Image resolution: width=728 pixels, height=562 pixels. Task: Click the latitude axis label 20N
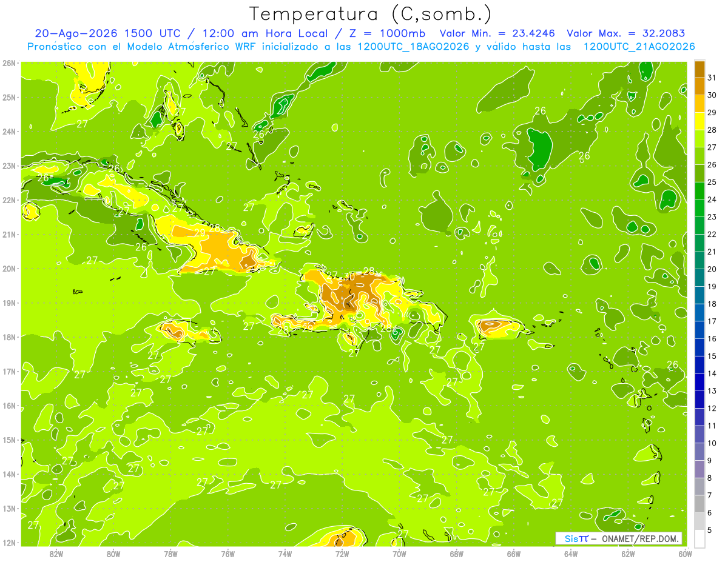tap(10, 269)
